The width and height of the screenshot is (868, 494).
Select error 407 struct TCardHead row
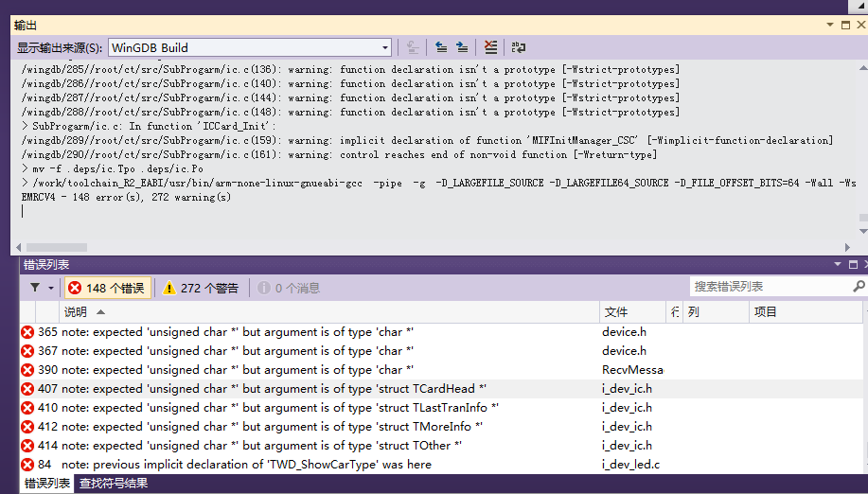pyautogui.click(x=441, y=389)
